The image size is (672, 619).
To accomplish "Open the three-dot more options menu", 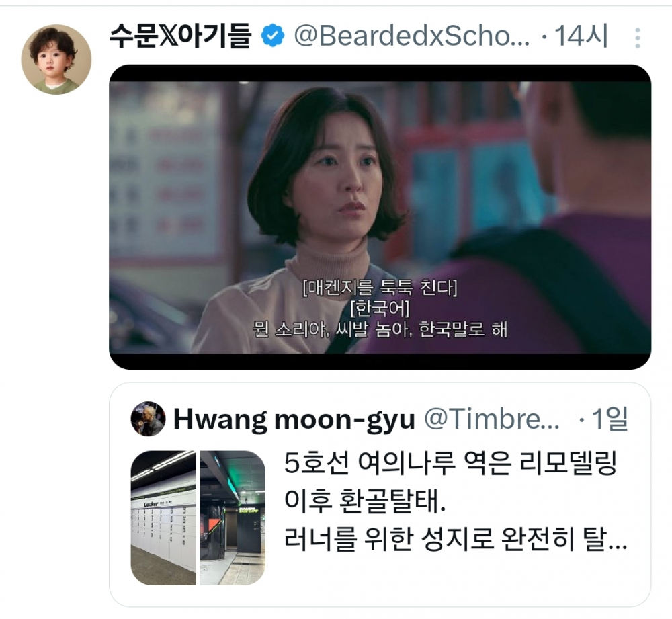I will [637, 38].
